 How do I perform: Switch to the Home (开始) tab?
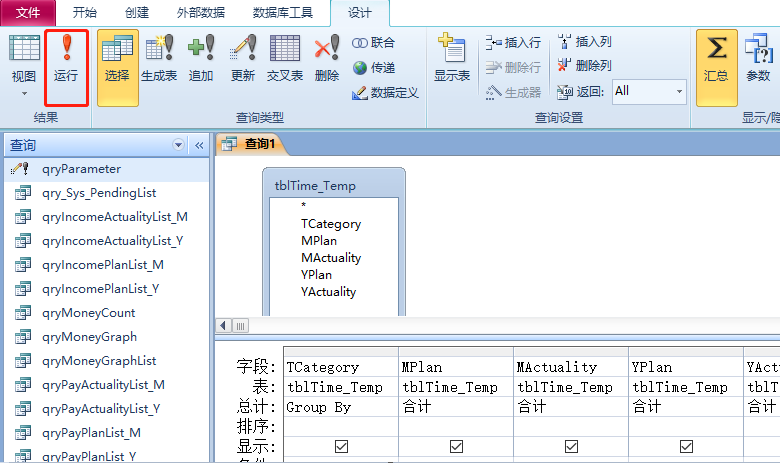(x=85, y=12)
